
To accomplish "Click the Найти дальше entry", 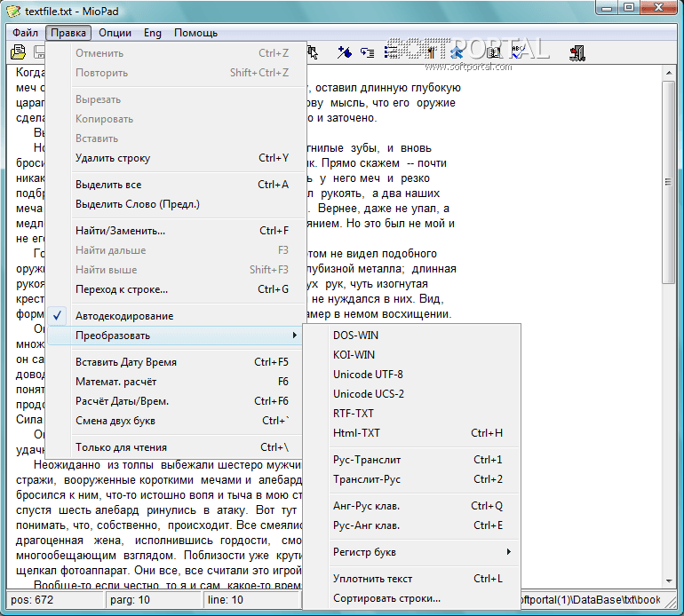I will (x=176, y=250).
